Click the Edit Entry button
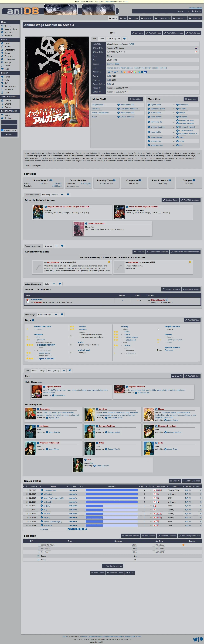Screen dimensions: 204x644 click(x=138, y=33)
